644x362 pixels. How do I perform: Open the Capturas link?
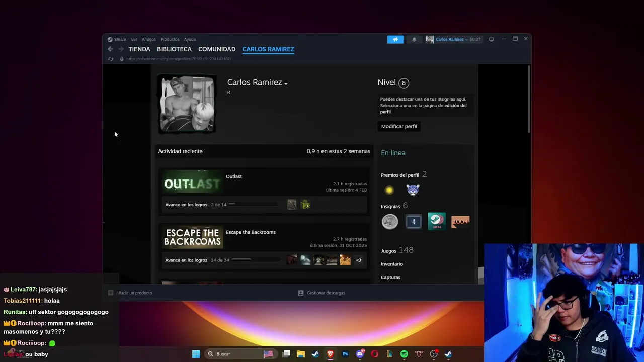391,277
